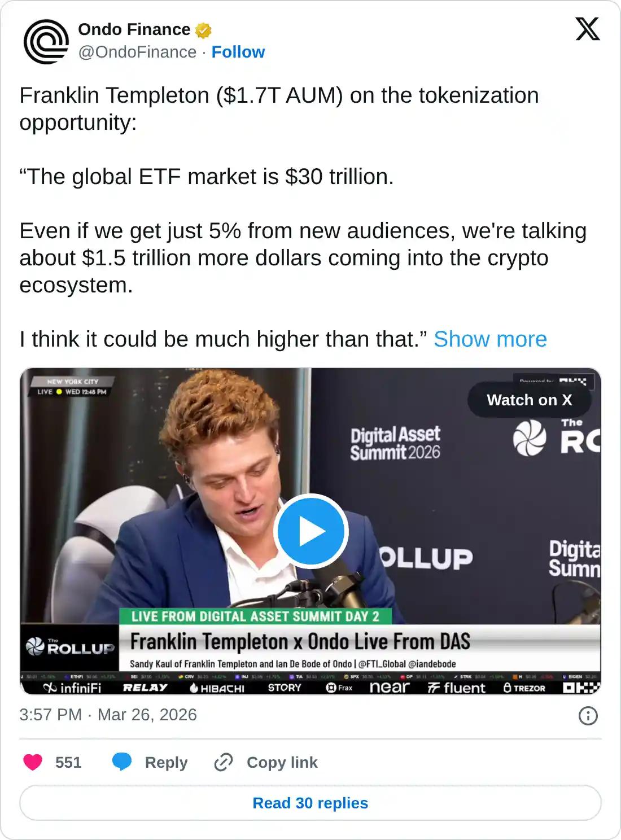Toggle like on the tweet via heart icon
This screenshot has width=621, height=840.
tap(33, 763)
